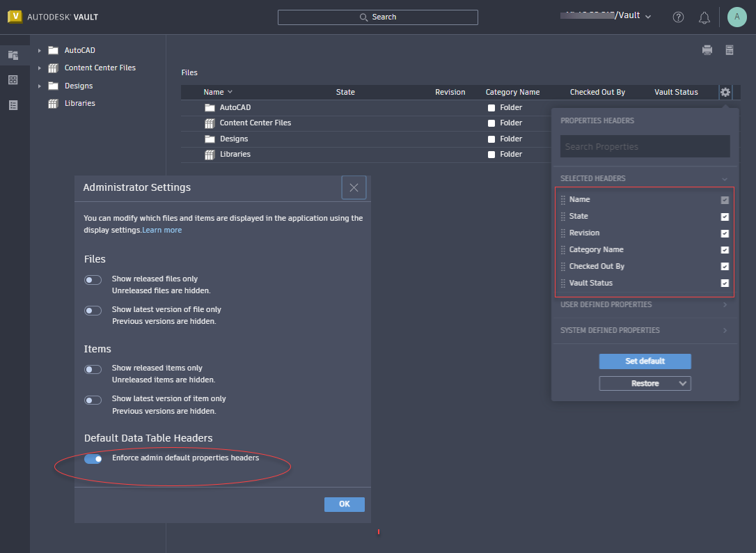Toggle Show released items only

click(x=93, y=370)
